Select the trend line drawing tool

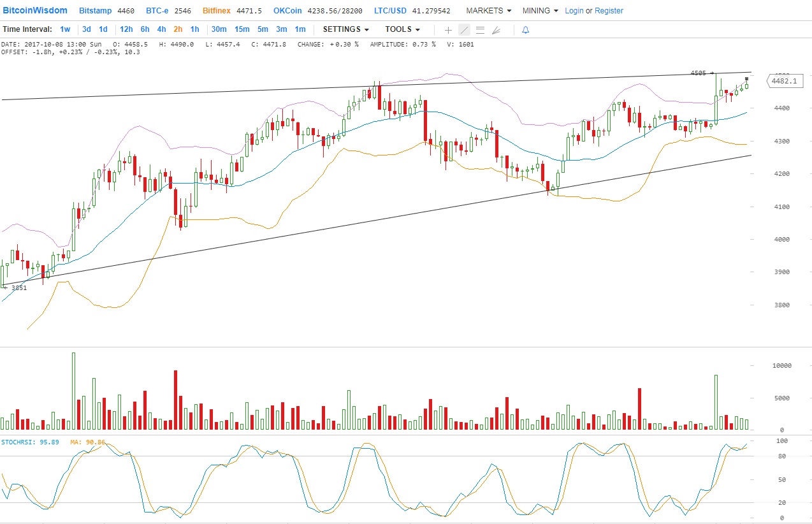pos(464,30)
